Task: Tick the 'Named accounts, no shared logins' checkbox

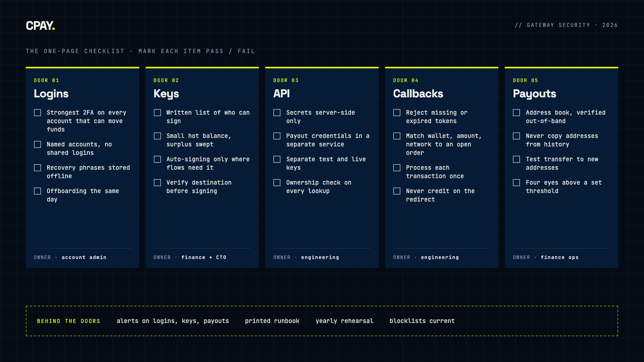Action: 37,144
